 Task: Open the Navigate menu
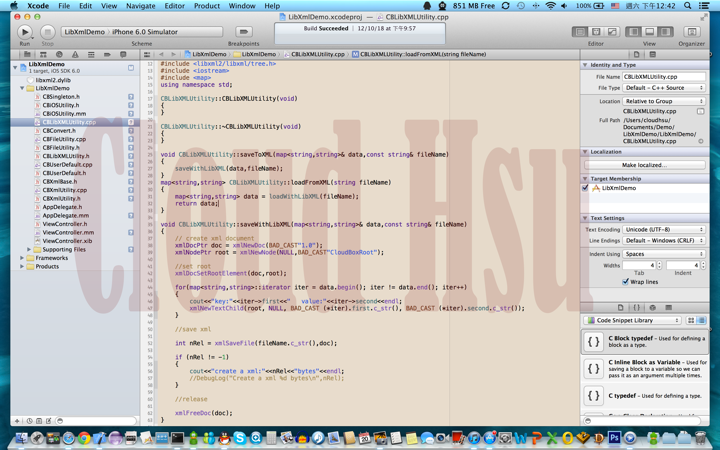pyautogui.click(x=141, y=6)
